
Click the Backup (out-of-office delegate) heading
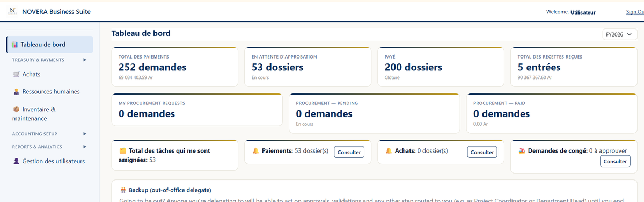pyautogui.click(x=170, y=190)
